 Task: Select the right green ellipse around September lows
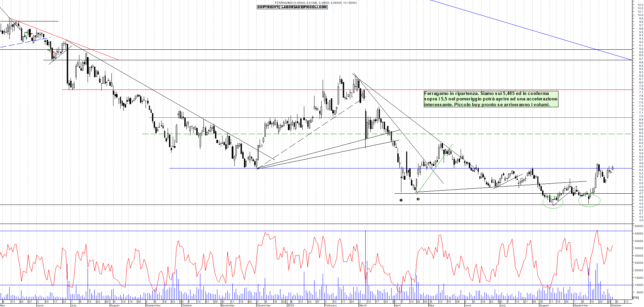[589, 200]
